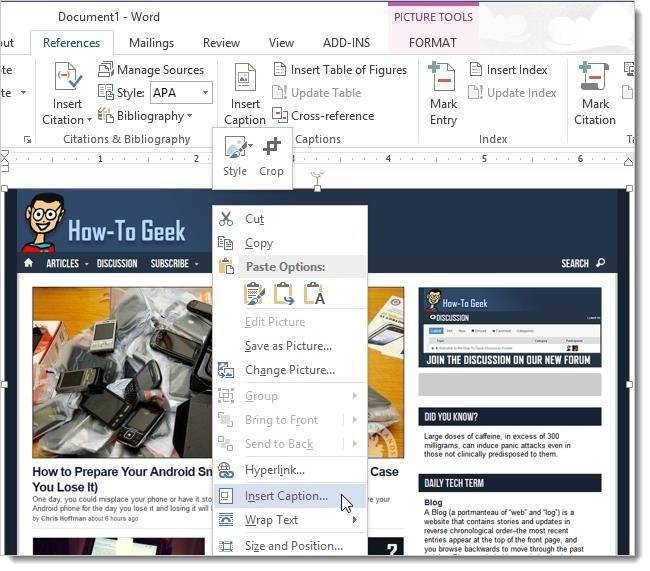650x571 pixels.
Task: Click the Mark Entry icon
Action: tap(442, 77)
